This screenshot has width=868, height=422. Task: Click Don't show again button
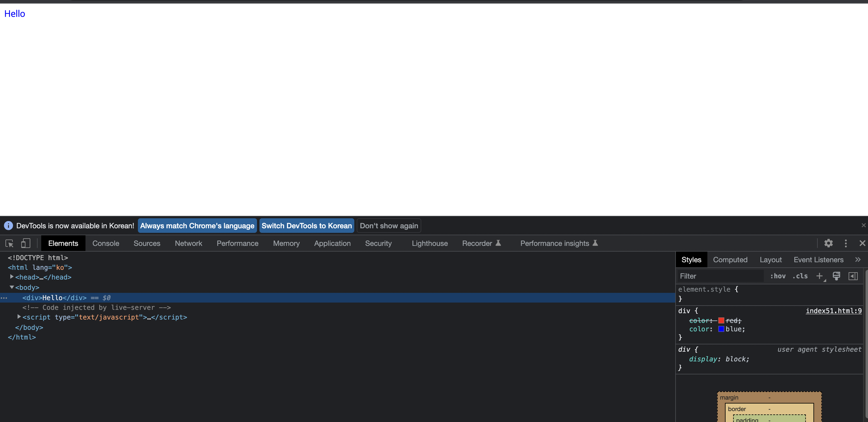[389, 226]
